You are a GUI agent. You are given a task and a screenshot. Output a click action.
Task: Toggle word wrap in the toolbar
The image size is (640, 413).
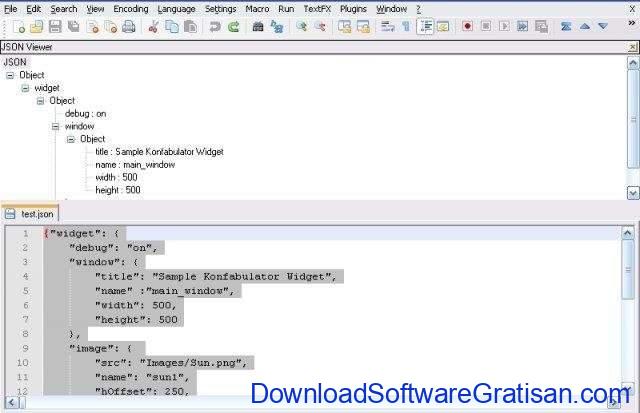387,27
